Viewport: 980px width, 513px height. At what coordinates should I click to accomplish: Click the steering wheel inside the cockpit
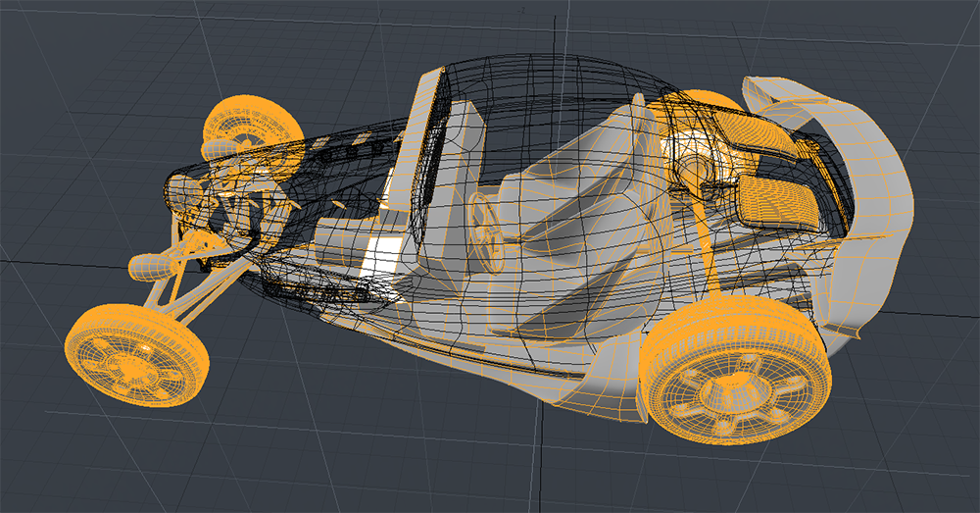[x=487, y=229]
